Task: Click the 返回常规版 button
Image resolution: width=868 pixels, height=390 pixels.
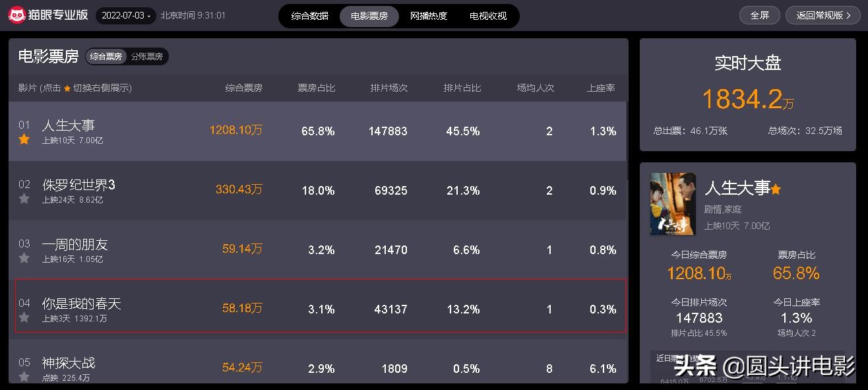Action: (x=822, y=15)
